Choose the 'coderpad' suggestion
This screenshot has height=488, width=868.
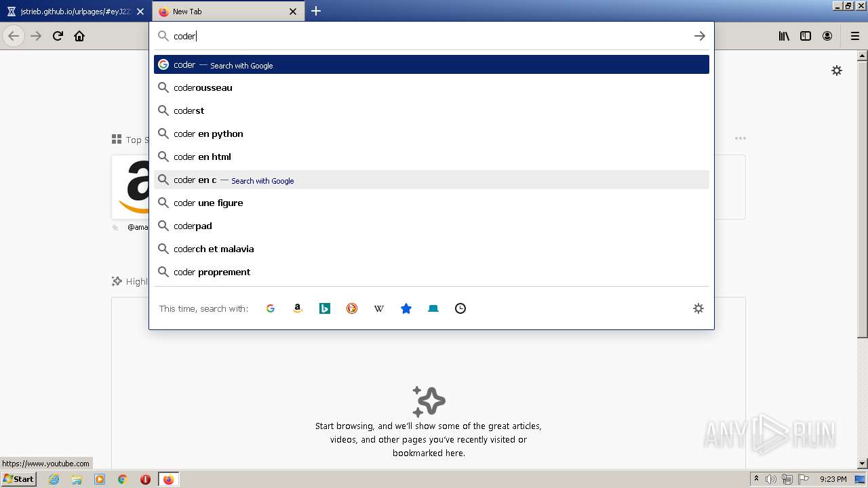[x=431, y=226]
